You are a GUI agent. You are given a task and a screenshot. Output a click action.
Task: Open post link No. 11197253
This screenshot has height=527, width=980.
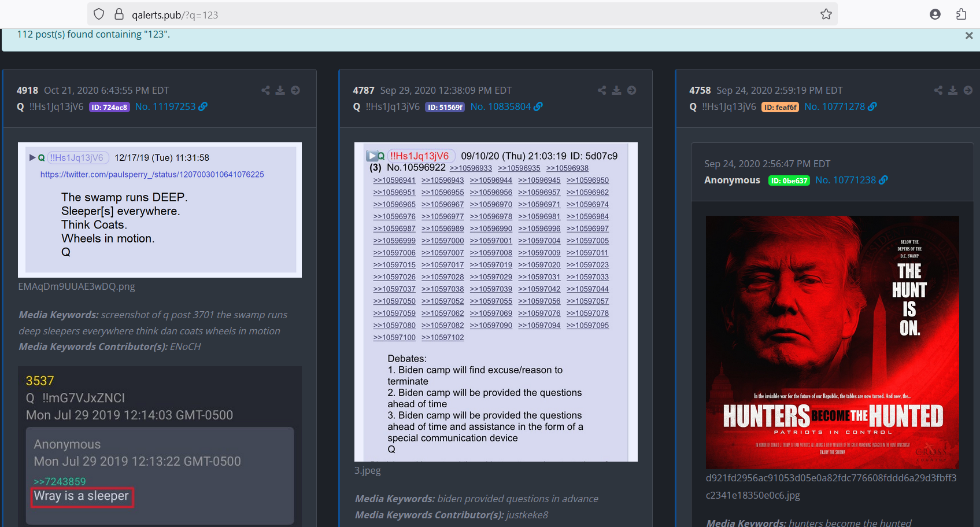click(165, 106)
